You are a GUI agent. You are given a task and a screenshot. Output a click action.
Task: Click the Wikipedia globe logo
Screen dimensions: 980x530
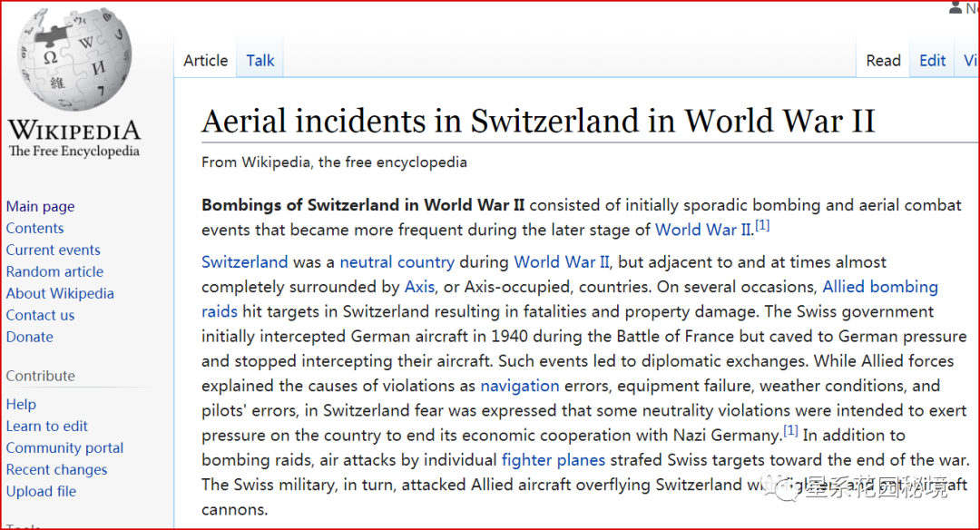pyautogui.click(x=74, y=59)
